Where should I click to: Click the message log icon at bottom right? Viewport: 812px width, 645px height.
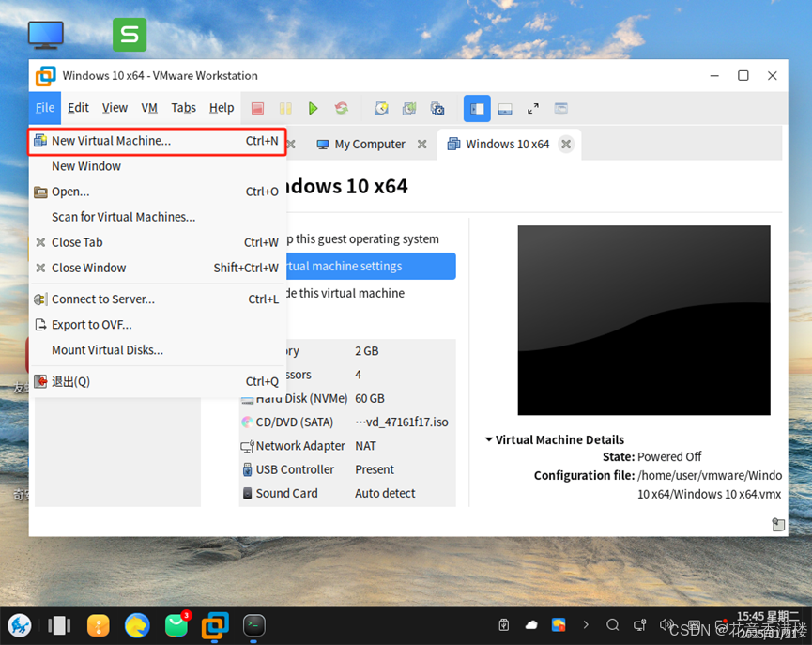[778, 525]
